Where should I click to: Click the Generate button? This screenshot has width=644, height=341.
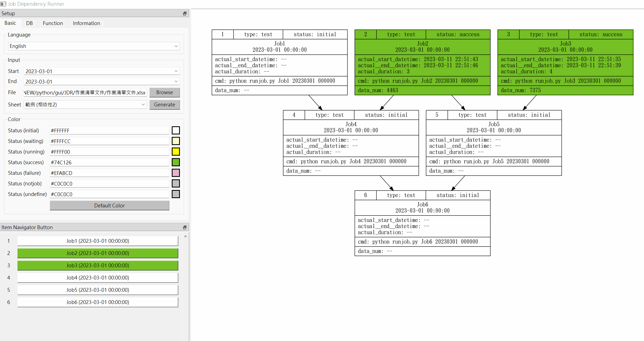click(x=164, y=105)
